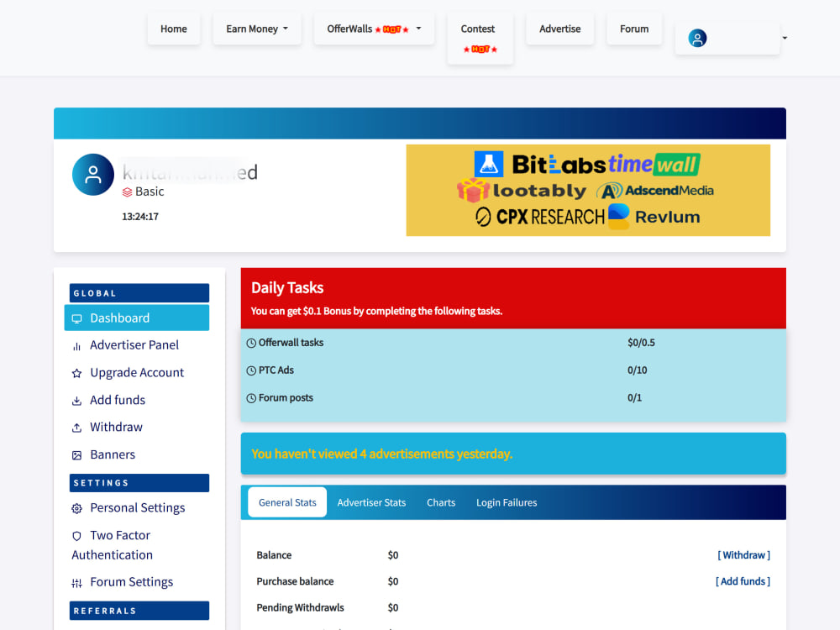Viewport: 840px width, 630px height.
Task: Switch to the General Stats tab
Action: tap(287, 502)
